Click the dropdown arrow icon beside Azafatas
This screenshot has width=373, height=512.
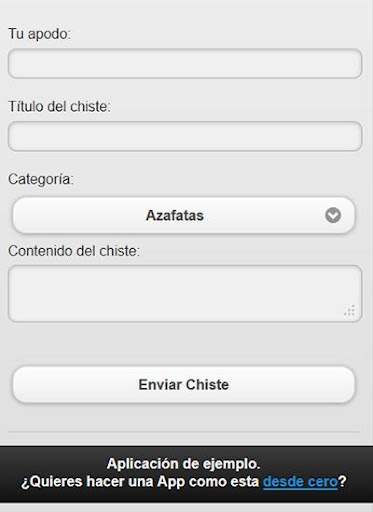[x=333, y=215]
